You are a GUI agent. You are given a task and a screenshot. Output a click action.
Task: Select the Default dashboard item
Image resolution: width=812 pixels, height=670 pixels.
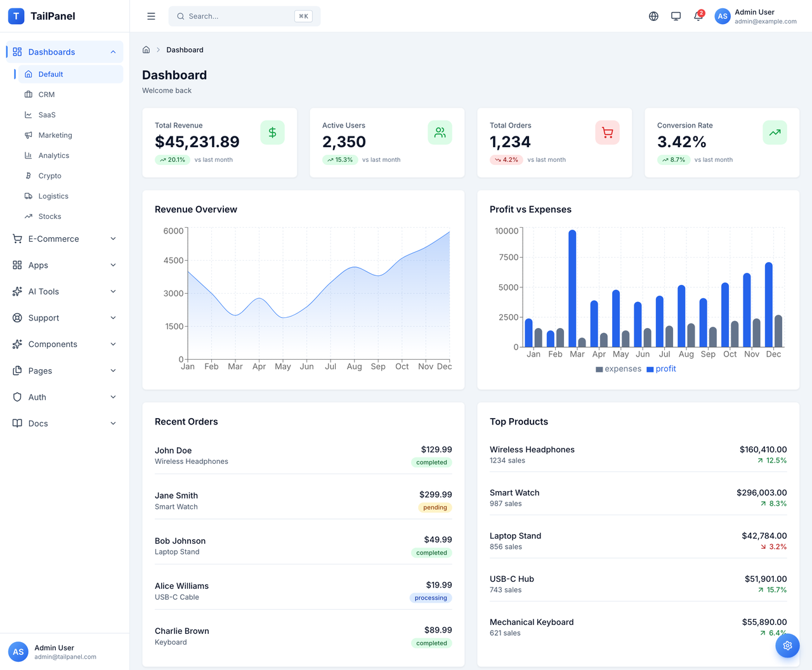tap(70, 74)
